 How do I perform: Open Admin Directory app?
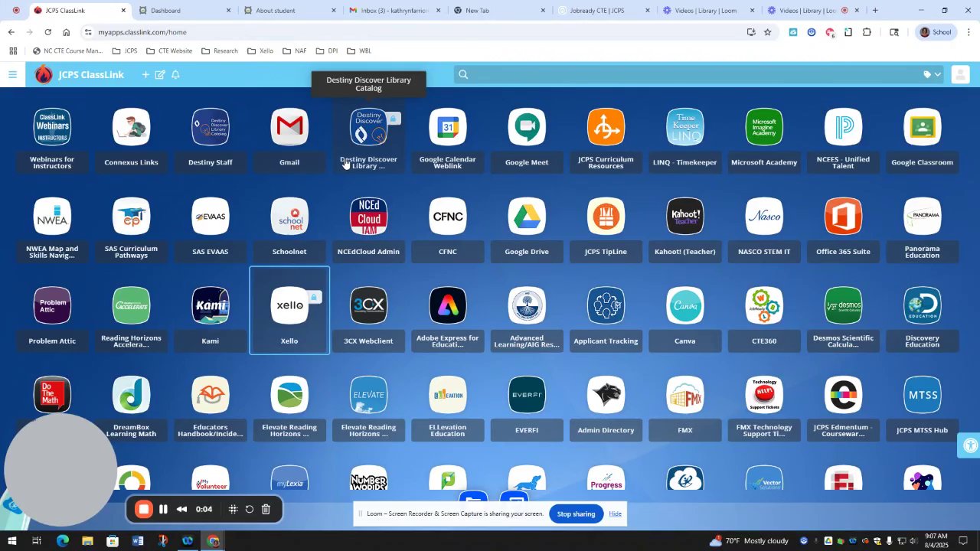(606, 407)
